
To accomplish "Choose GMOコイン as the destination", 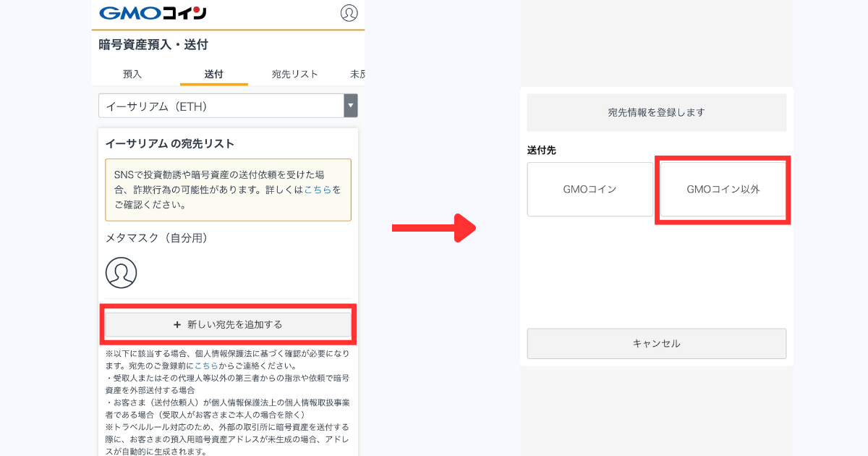I will [x=590, y=190].
